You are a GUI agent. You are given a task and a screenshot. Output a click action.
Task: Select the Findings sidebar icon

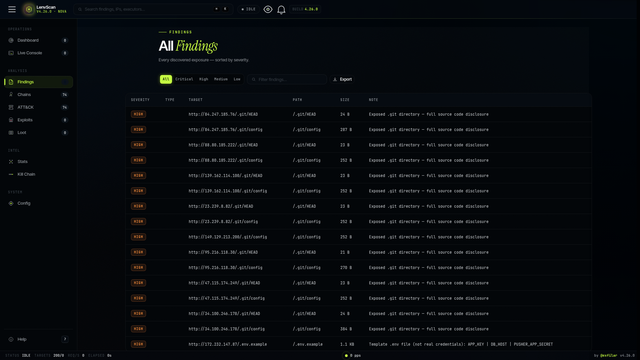coord(11,82)
